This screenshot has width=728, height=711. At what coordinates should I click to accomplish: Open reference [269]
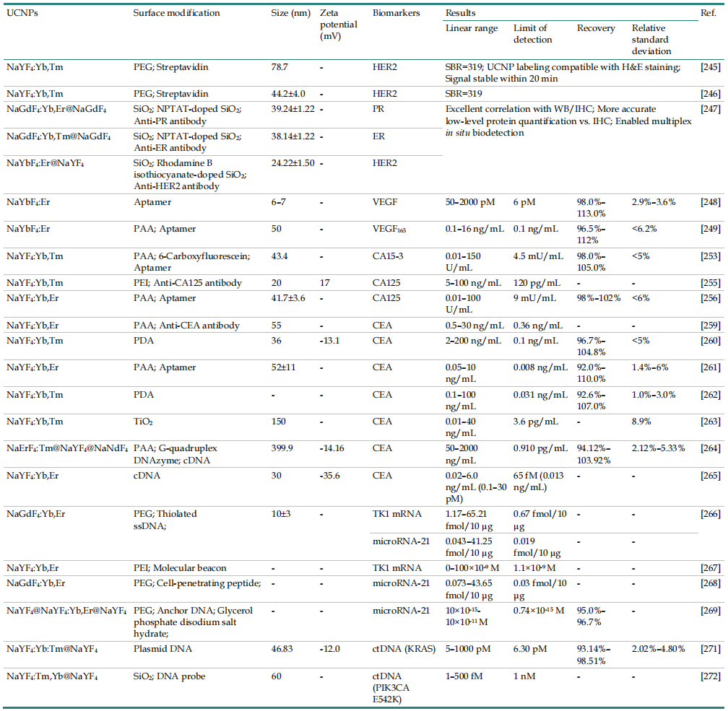pyautogui.click(x=709, y=611)
